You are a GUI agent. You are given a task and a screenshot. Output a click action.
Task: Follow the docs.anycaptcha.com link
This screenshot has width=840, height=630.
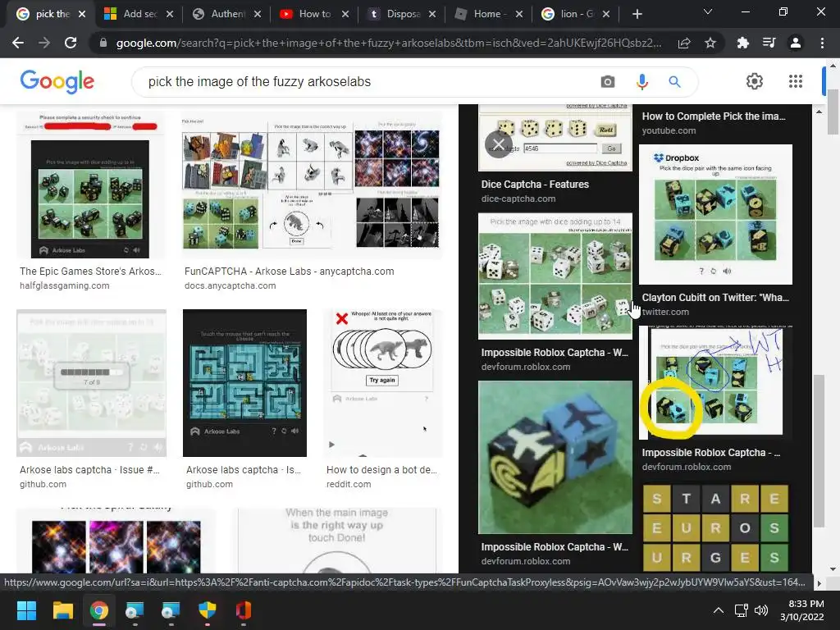[x=231, y=285]
